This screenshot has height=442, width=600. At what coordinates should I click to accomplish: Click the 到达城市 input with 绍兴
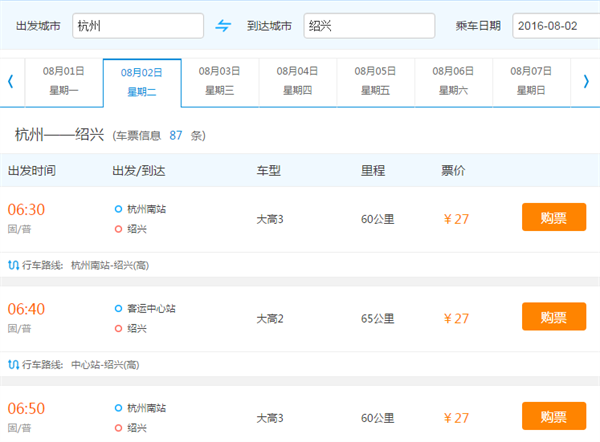coord(369,26)
